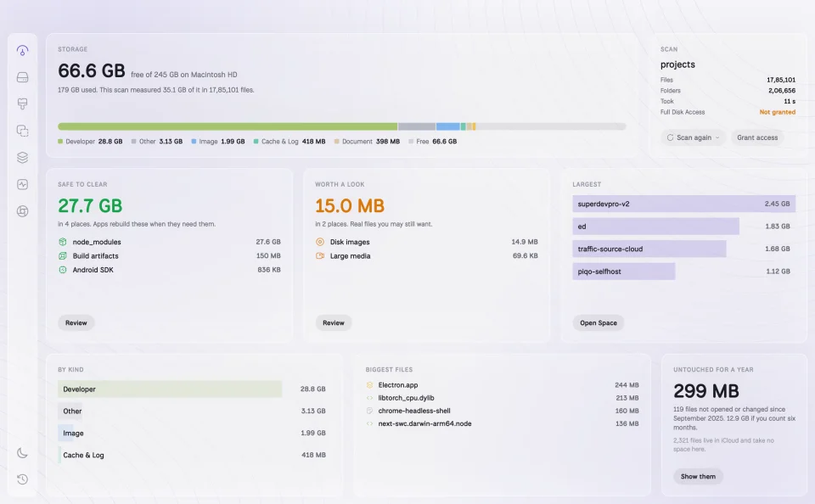Click the Disk images icon
Viewport: 815px width, 504px height.
tap(320, 242)
